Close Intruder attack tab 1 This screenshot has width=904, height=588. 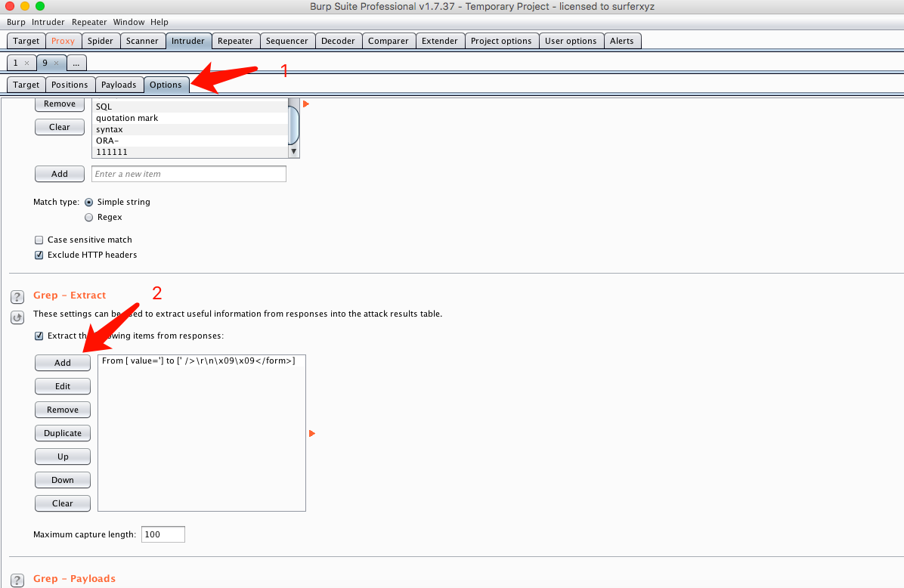pos(26,63)
